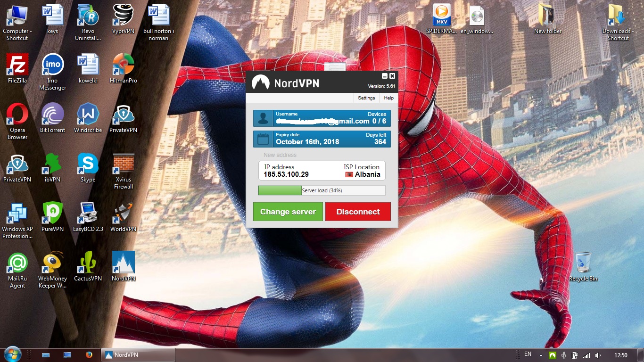This screenshot has height=362, width=644.
Task: Select the ibVPN desktop icon
Action: tap(53, 168)
